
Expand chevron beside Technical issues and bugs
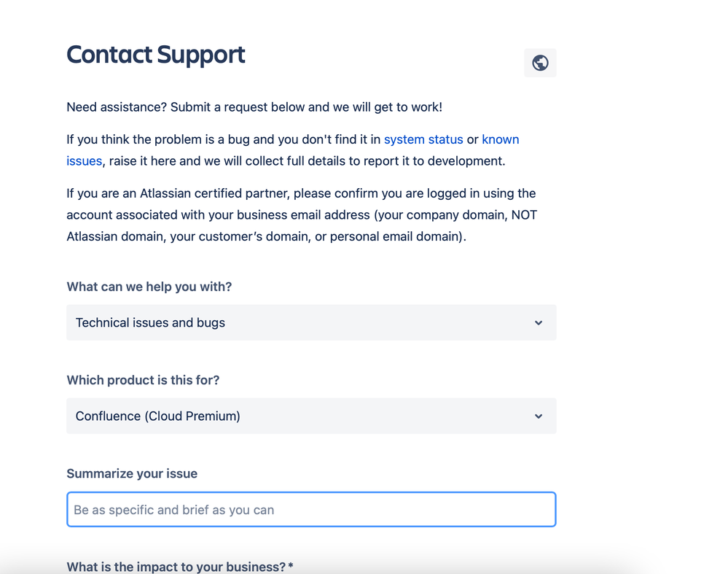pyautogui.click(x=538, y=322)
